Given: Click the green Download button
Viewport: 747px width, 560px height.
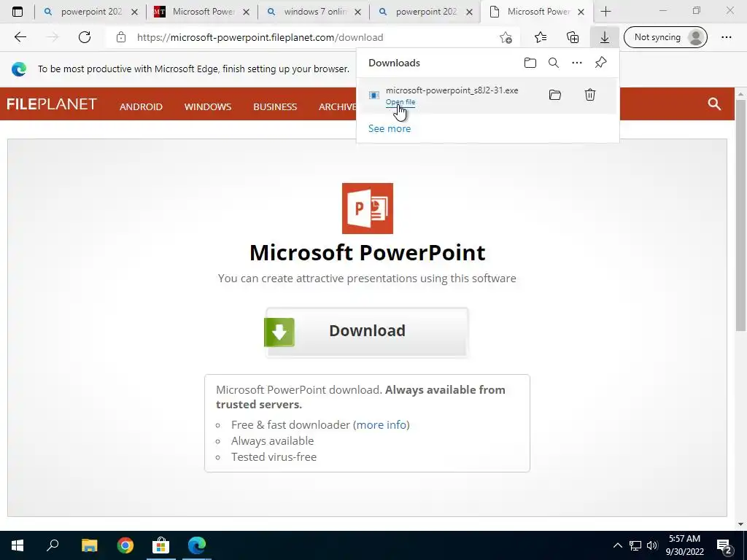Looking at the screenshot, I should pyautogui.click(x=367, y=332).
